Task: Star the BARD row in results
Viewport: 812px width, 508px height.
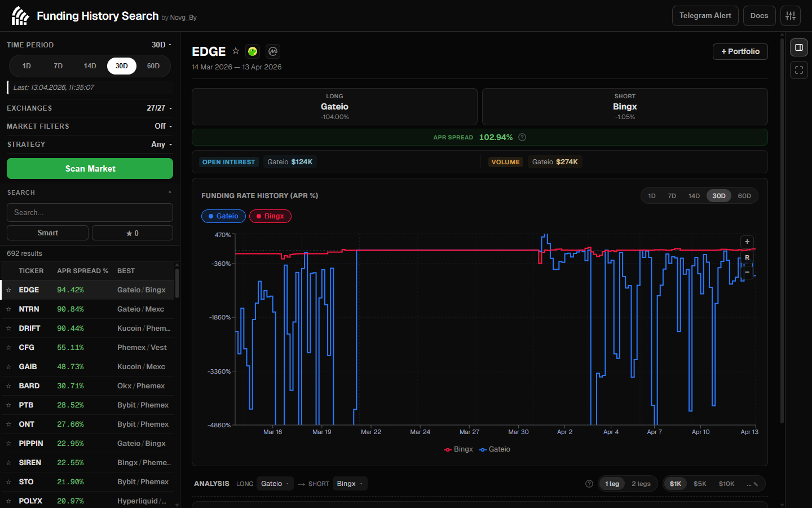Action: (8, 386)
